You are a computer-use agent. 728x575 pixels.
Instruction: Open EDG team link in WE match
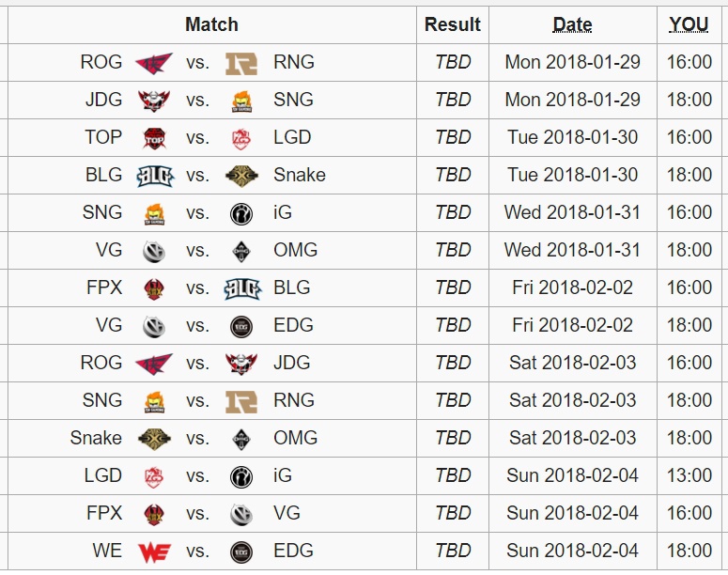click(x=293, y=551)
